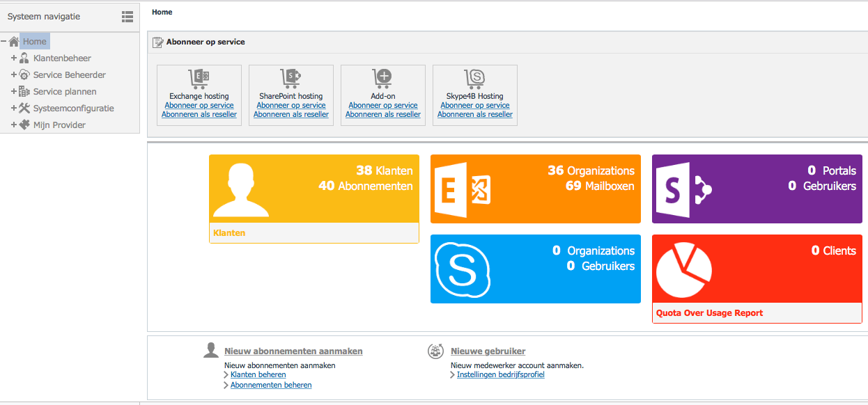Click the orange Exchange logo tile

[x=462, y=189]
